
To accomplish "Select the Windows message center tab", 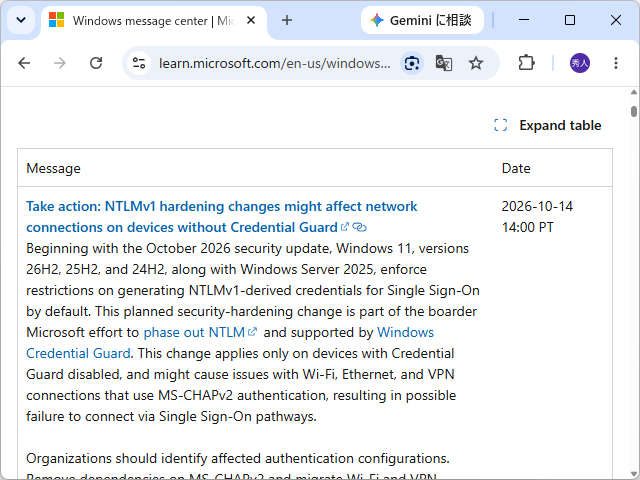I will [151, 20].
